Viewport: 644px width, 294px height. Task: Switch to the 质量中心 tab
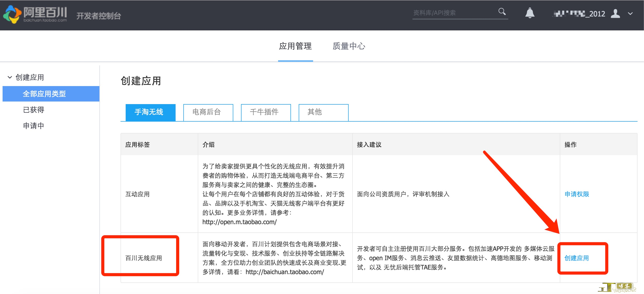tap(349, 46)
